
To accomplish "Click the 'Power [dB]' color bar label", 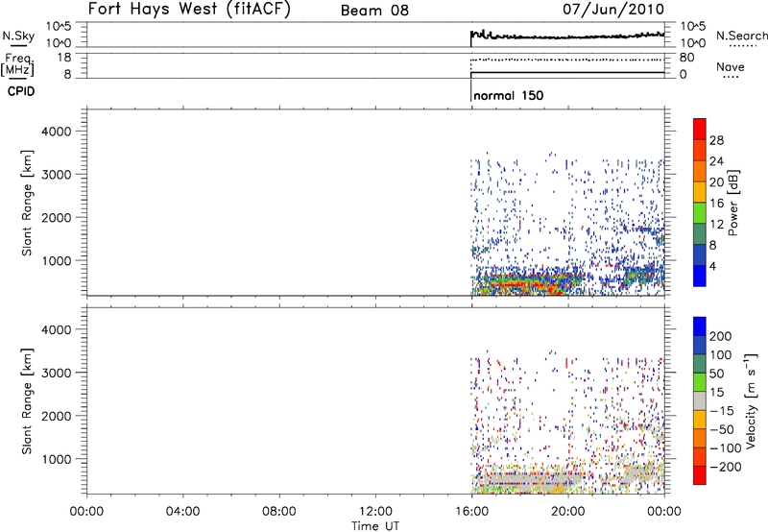I will click(x=732, y=203).
